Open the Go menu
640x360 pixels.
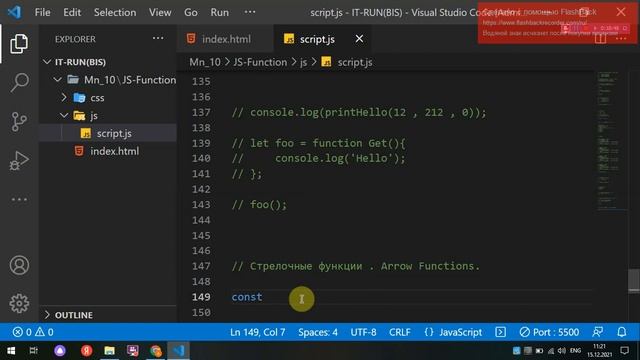tap(191, 12)
